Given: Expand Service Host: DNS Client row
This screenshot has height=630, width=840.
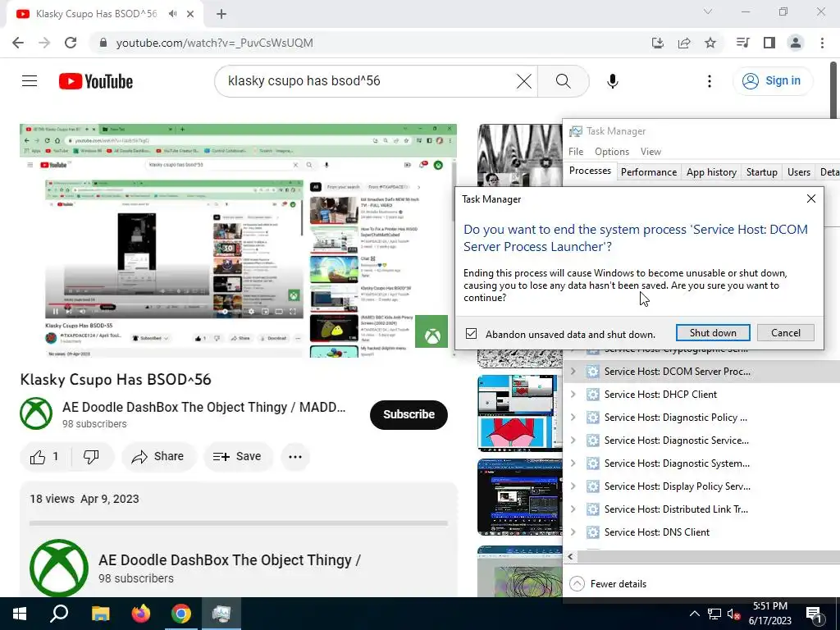Looking at the screenshot, I should pyautogui.click(x=573, y=532).
